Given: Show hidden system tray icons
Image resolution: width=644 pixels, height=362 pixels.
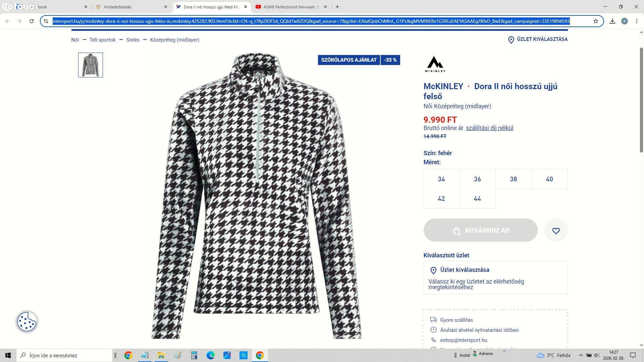Looking at the screenshot, I should (581, 355).
